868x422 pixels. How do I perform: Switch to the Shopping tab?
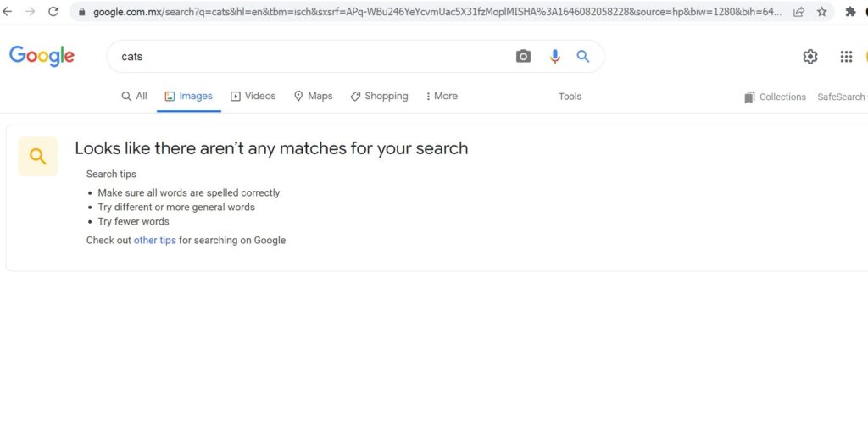click(379, 97)
